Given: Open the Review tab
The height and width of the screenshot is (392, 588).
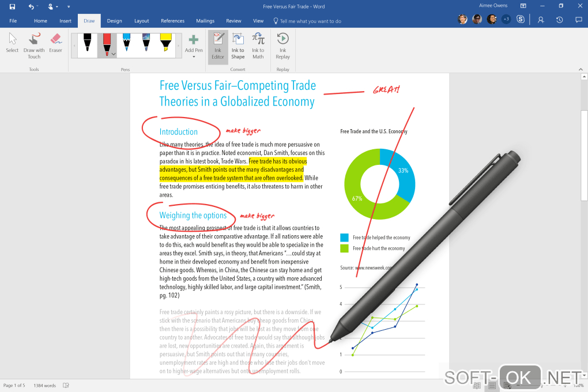Looking at the screenshot, I should [x=233, y=21].
